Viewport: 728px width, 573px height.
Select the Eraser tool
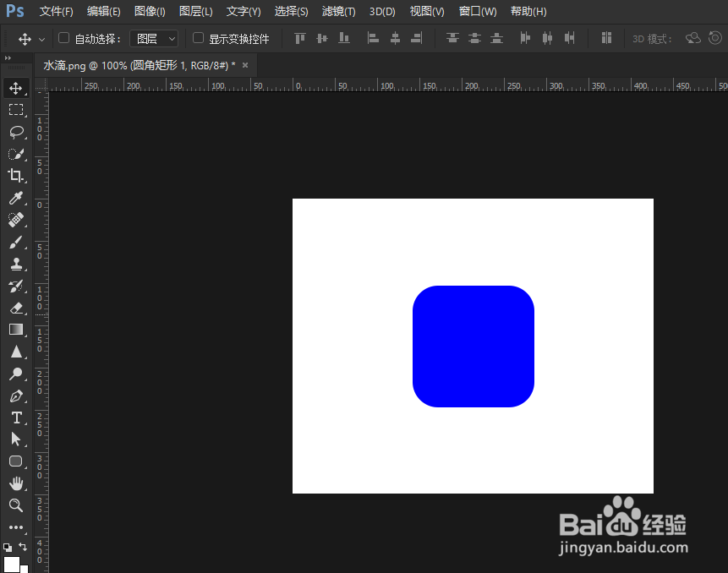coord(16,308)
